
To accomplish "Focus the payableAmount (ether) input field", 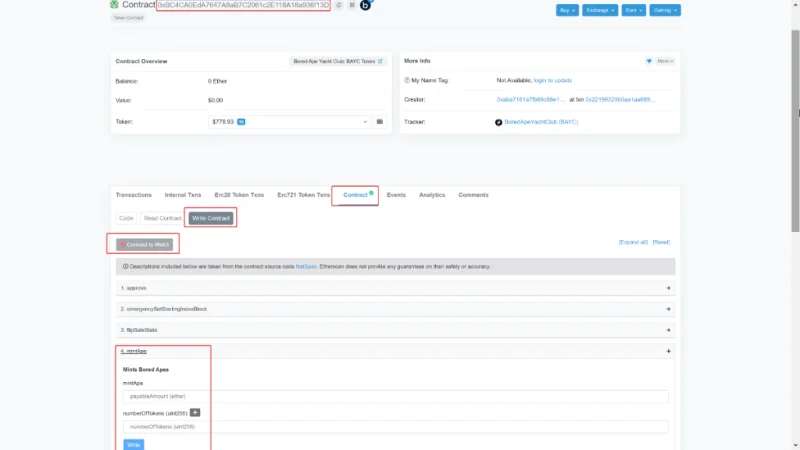I will [395, 396].
